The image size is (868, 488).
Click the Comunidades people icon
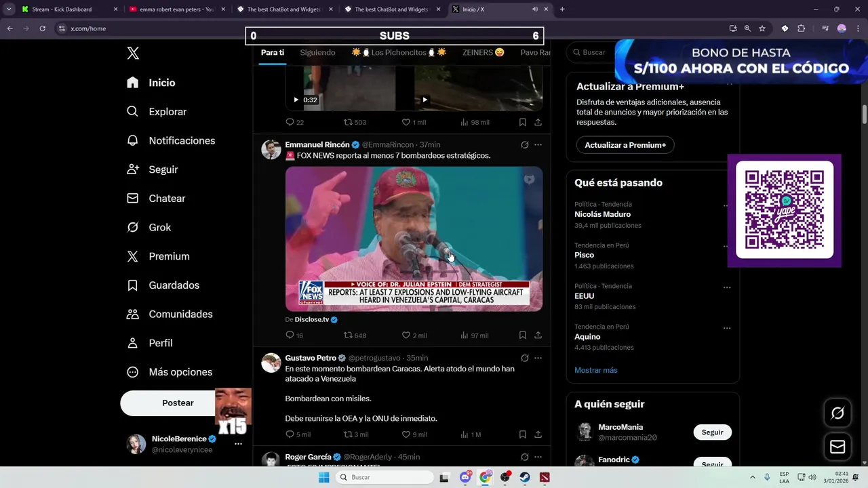(x=133, y=314)
